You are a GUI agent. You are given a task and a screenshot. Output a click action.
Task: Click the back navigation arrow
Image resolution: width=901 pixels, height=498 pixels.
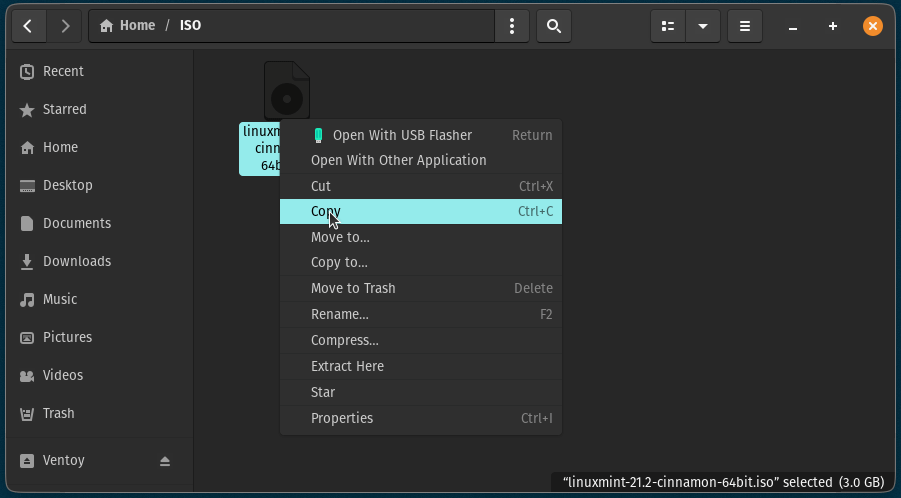pos(28,26)
